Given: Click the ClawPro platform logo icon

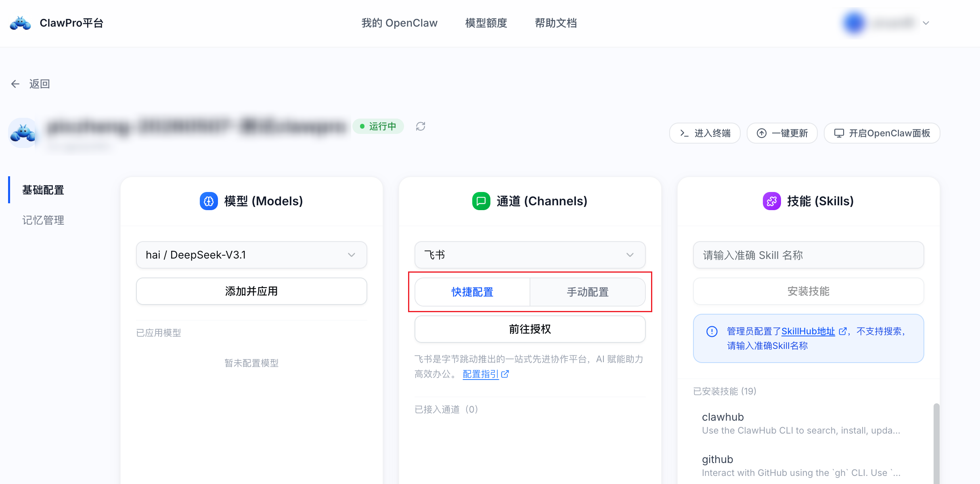Looking at the screenshot, I should click(20, 23).
